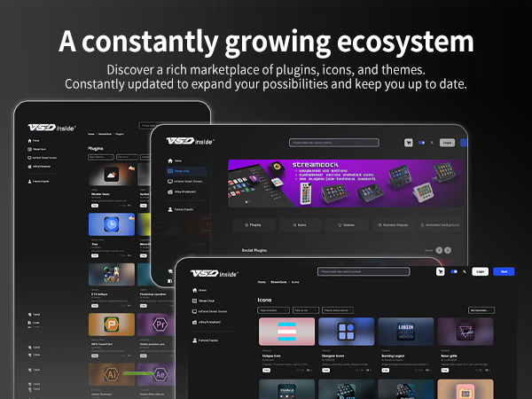The width and height of the screenshot is (532, 399).
Task: Click Home icon in Plugins window sidebar
Action: (x=29, y=140)
